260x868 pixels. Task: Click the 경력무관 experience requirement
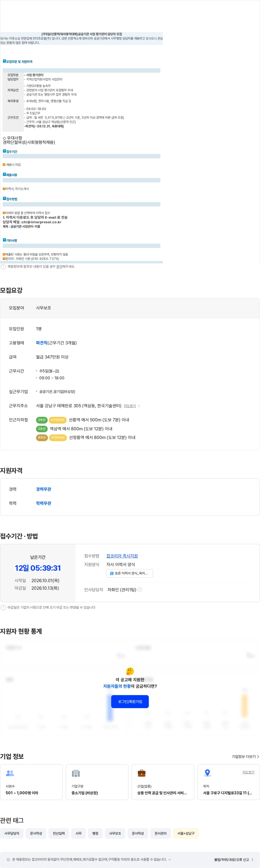click(43, 489)
